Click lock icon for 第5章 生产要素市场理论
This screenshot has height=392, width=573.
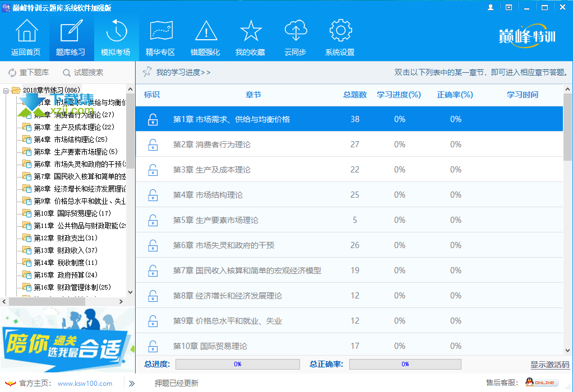pyautogui.click(x=153, y=220)
